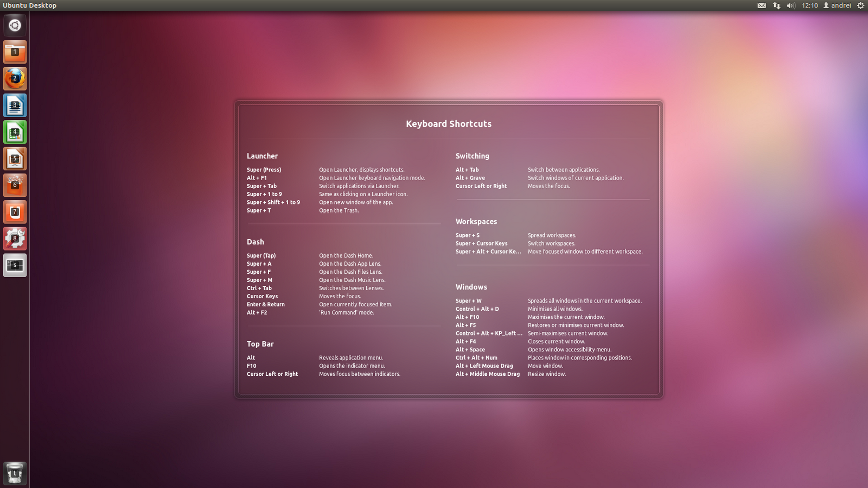Open the Trash icon in the launcher
This screenshot has width=868, height=488.
pyautogui.click(x=15, y=473)
